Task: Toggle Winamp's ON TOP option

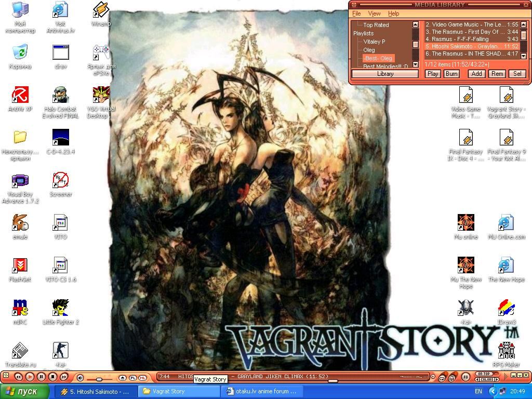Action: point(484,374)
